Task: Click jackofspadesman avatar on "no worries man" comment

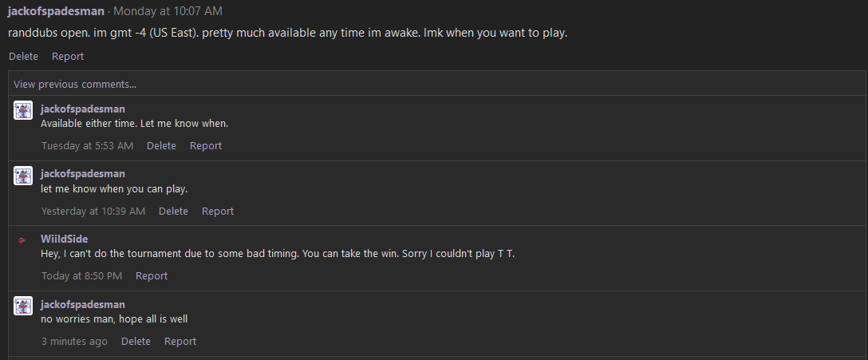Action: coord(23,306)
